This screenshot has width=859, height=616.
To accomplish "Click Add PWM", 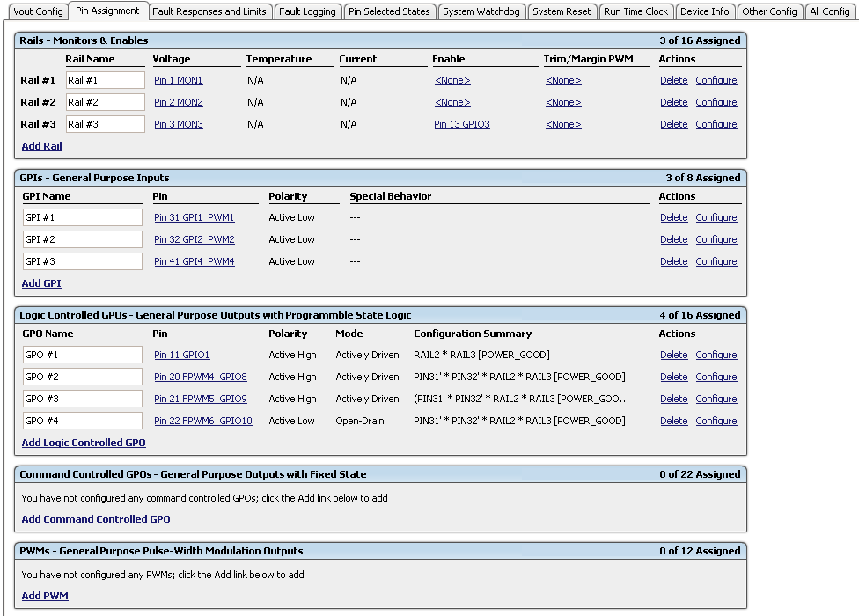I will click(44, 595).
